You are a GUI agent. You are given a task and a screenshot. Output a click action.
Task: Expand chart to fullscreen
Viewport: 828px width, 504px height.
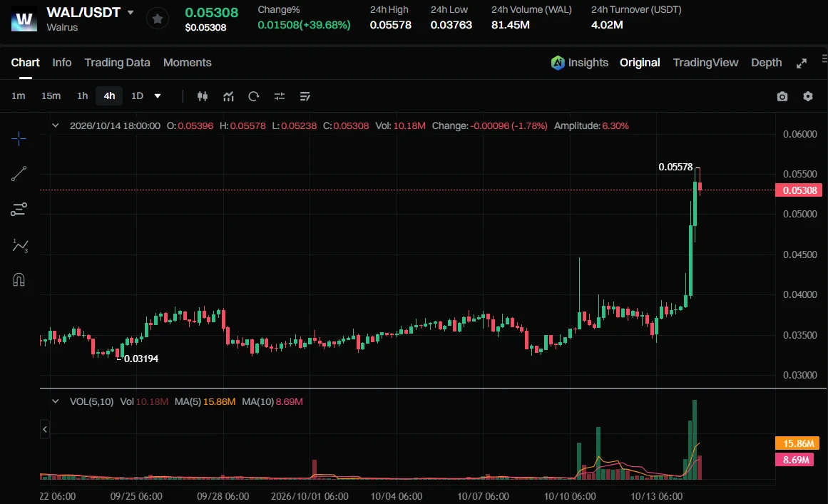(x=802, y=63)
